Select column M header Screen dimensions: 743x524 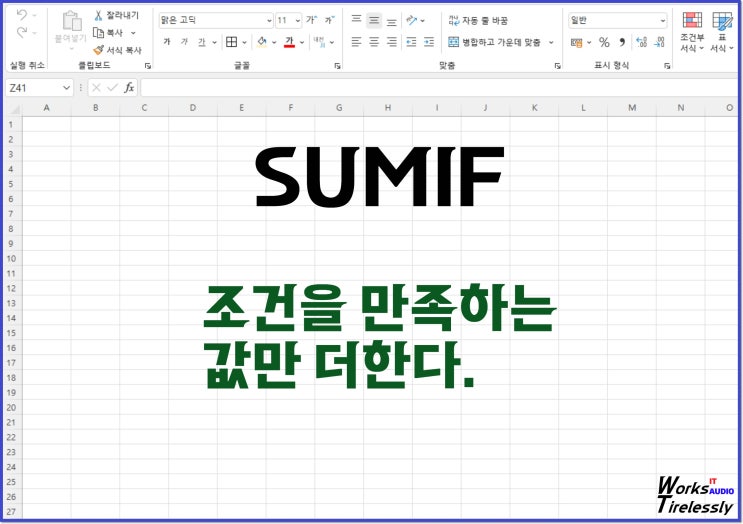click(632, 108)
